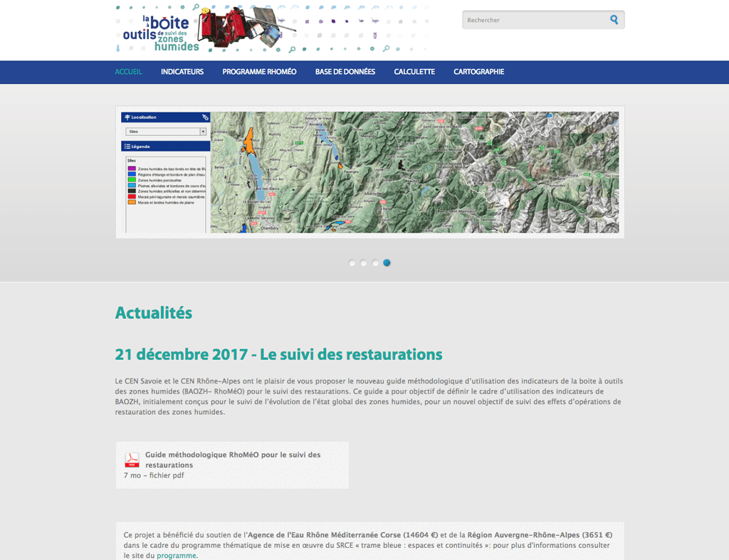Open the Base de données menu
Screen dimensions: 729x560
coord(345,72)
